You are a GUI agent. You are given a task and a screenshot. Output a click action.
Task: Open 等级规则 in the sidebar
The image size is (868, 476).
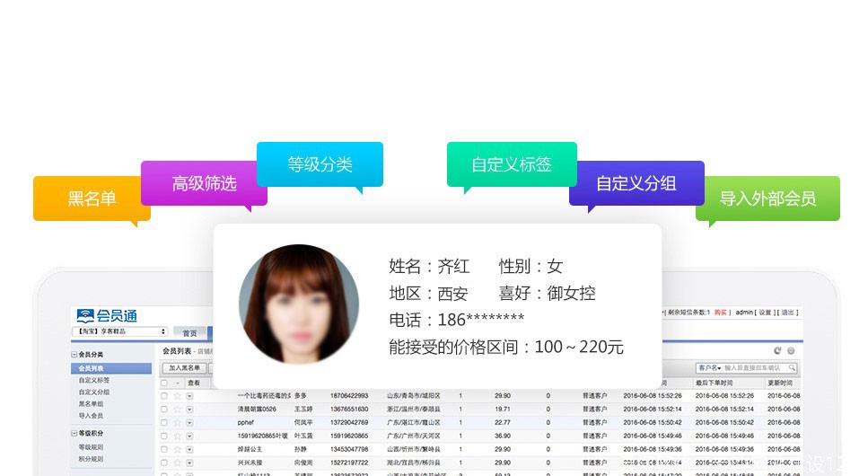pos(91,447)
